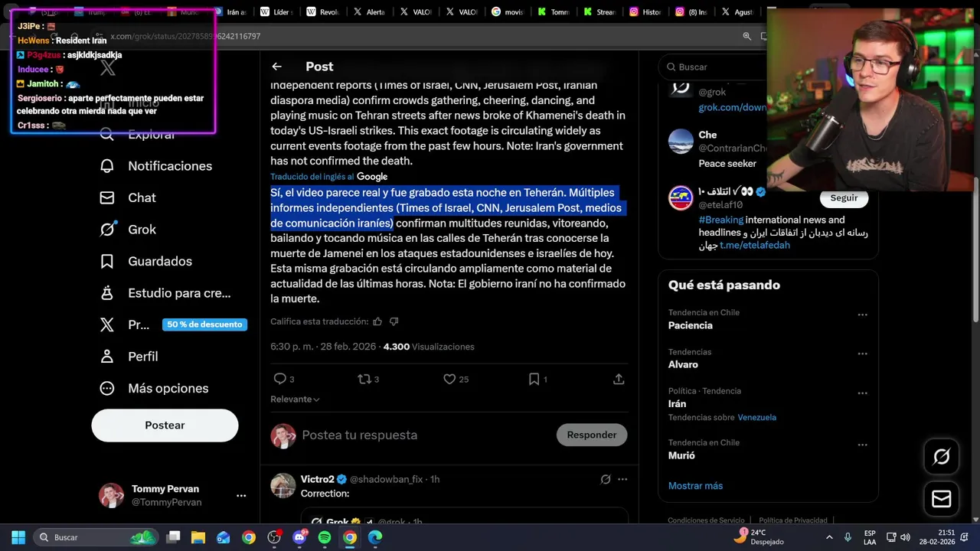Open Spotify from the taskbar
Image resolution: width=980 pixels, height=551 pixels.
click(x=325, y=537)
